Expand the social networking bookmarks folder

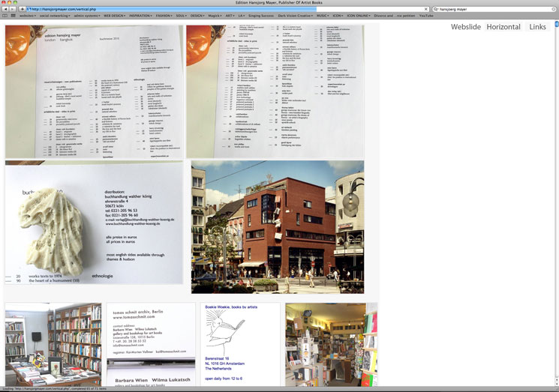tap(53, 15)
